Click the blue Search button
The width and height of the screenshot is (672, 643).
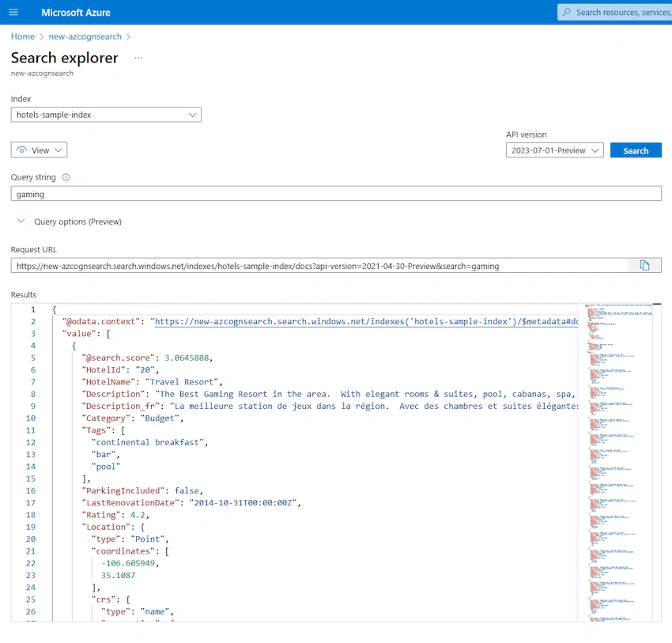(x=636, y=150)
